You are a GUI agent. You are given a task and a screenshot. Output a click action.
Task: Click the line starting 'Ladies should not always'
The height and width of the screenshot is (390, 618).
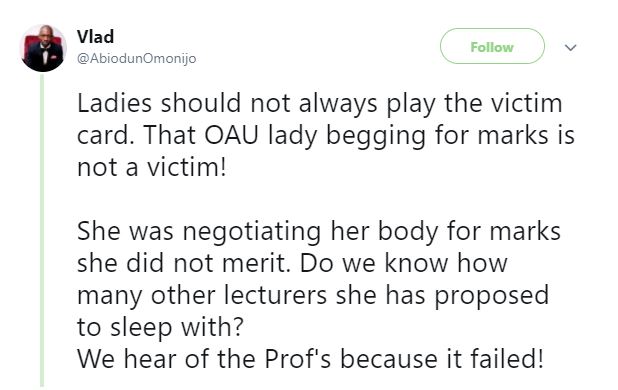tap(320, 104)
